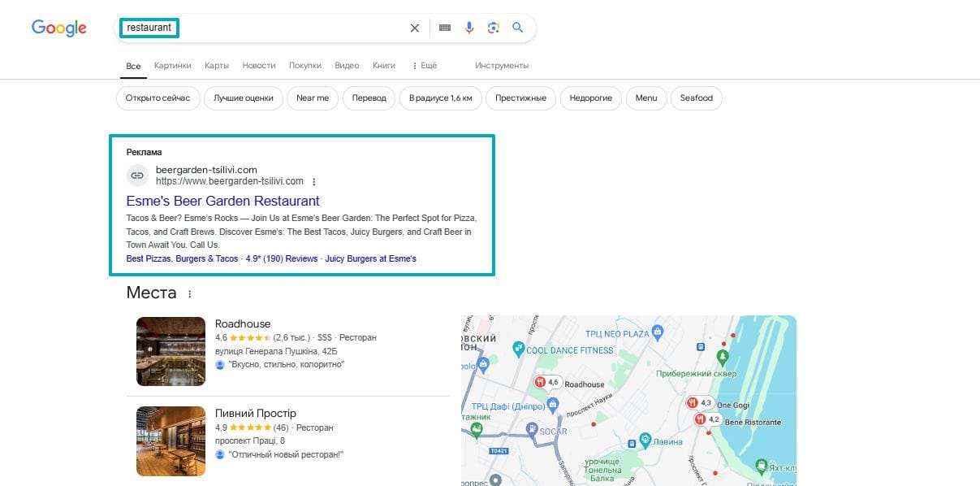Open Esme's Beer Garden Restaurant ad link

tap(223, 201)
